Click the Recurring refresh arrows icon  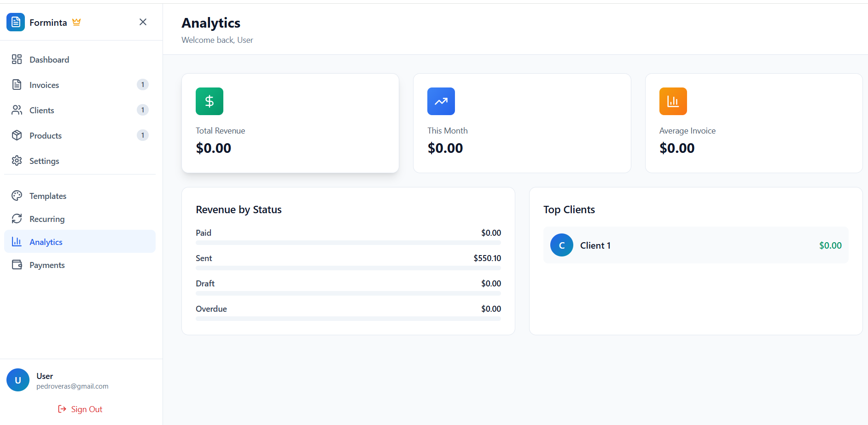(x=17, y=219)
